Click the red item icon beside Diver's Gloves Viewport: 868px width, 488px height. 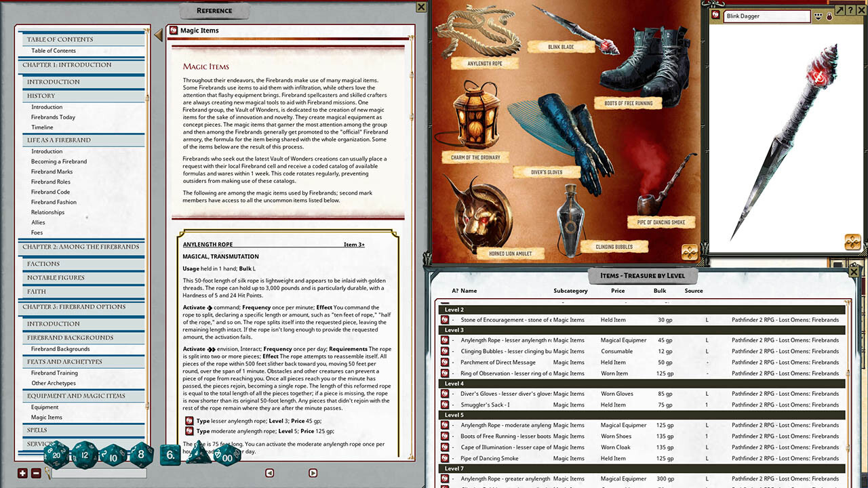point(445,393)
